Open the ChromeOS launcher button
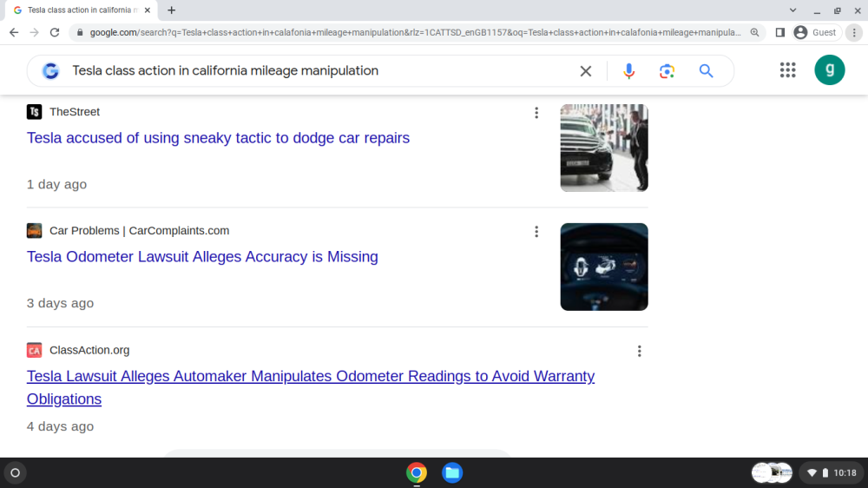868x488 pixels. (16, 473)
